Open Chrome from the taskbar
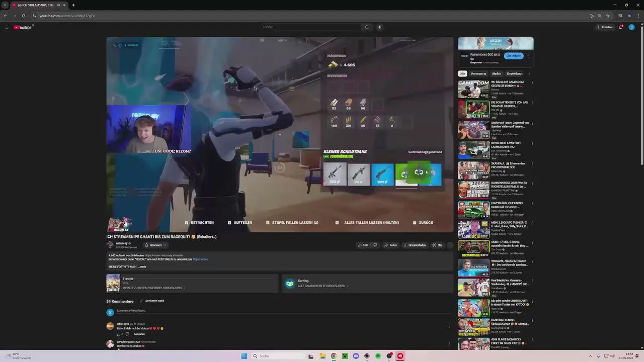Image resolution: width=644 pixels, height=362 pixels. coord(334,356)
